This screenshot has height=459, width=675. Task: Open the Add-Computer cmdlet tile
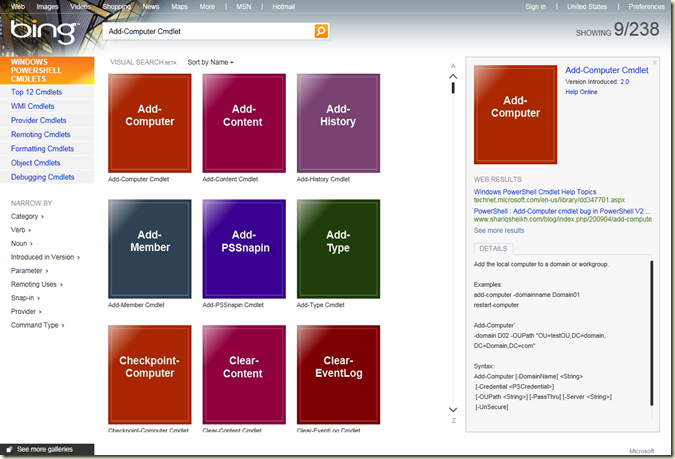[x=149, y=122]
